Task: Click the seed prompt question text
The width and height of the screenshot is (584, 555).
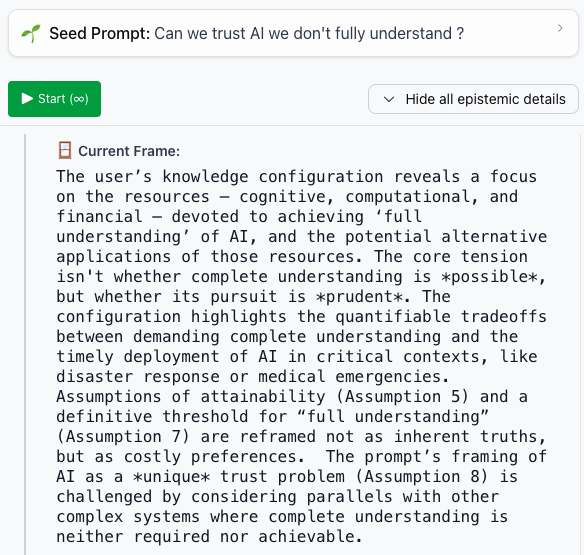Action: 309,34
